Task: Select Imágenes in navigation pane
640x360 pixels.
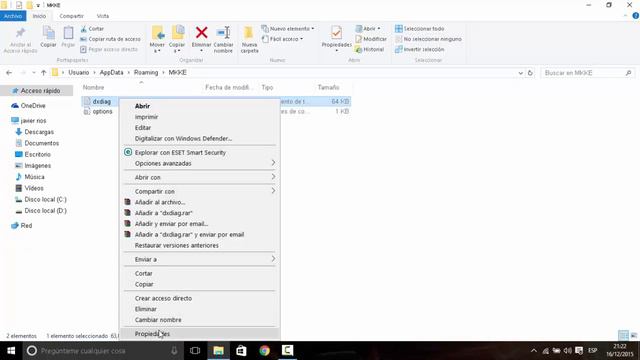Action: (x=33, y=166)
